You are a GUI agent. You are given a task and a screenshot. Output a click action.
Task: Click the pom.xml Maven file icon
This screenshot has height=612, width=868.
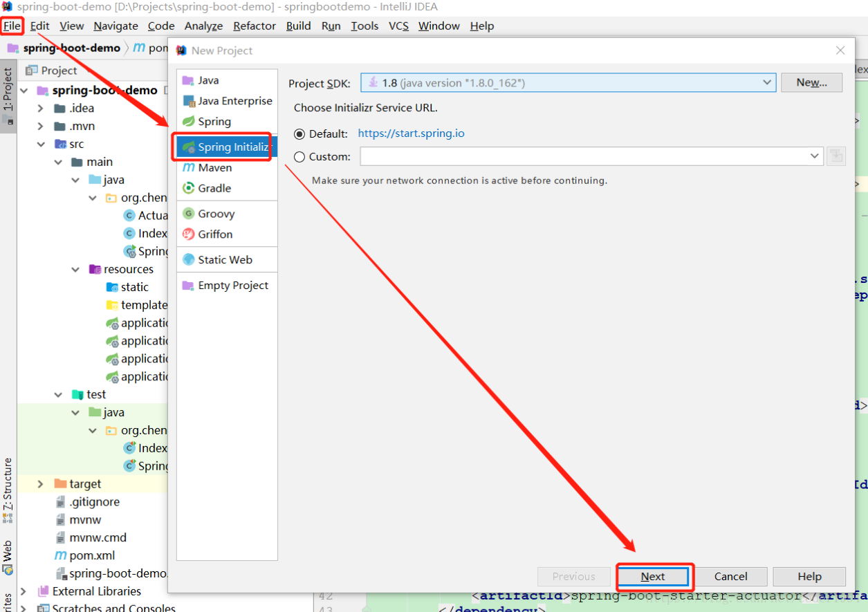pos(60,555)
